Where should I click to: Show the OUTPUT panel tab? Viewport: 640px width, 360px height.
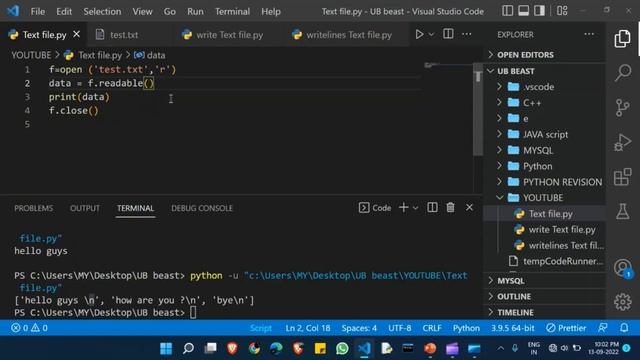coord(84,208)
